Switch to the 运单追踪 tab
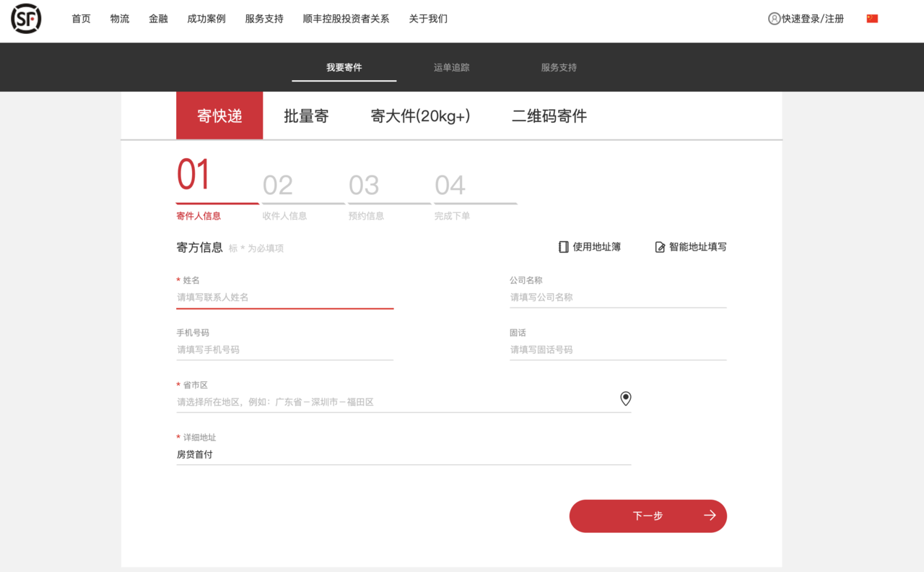The height and width of the screenshot is (572, 924). (x=451, y=67)
